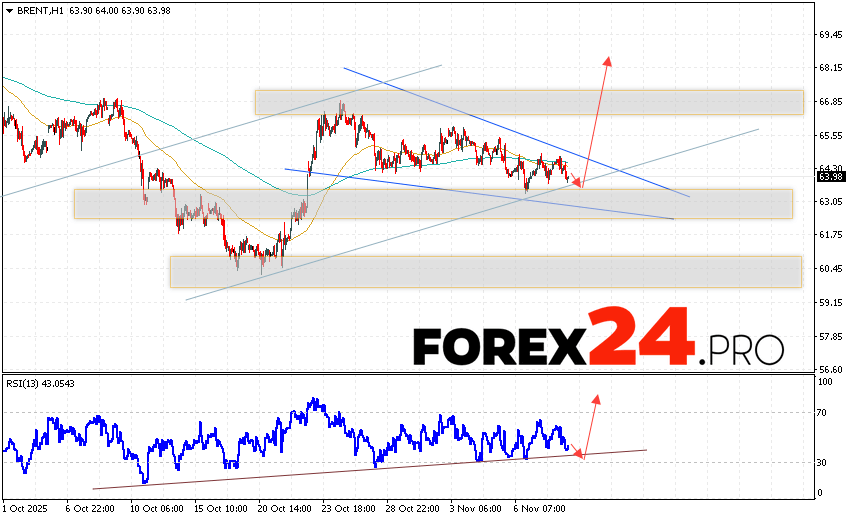Viewport: 854px width, 520px height.
Task: Click the red upward arrowhead on price chart
Action: tap(607, 62)
